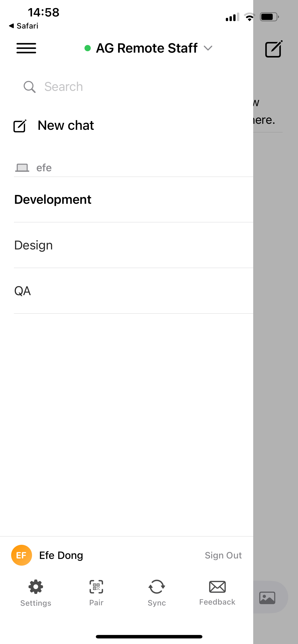
Task: Open the hamburger navigation menu
Action: (26, 48)
